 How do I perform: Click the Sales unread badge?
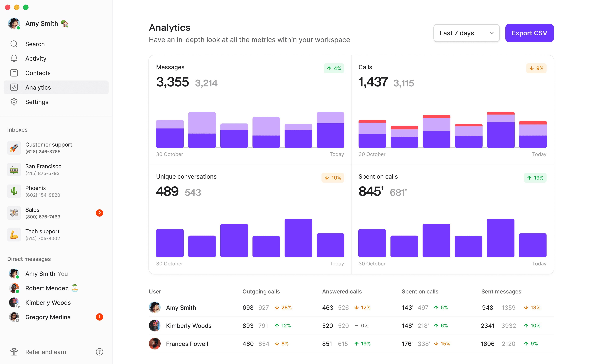point(99,213)
